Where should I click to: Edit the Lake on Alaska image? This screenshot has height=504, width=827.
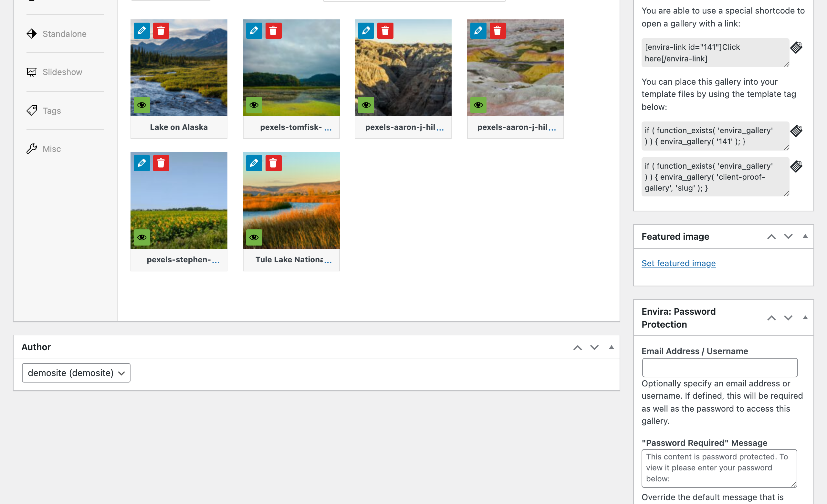tap(141, 31)
